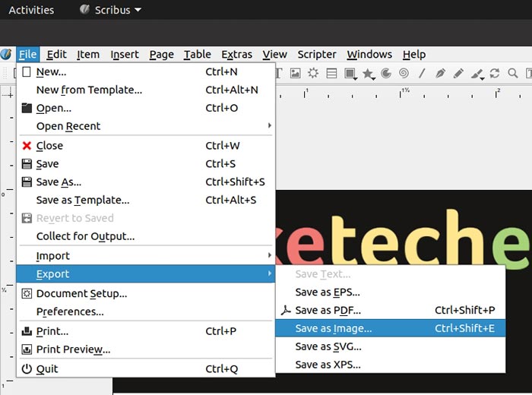The height and width of the screenshot is (395, 532).
Task: Select the Shape rectangle tool
Action: [x=349, y=73]
